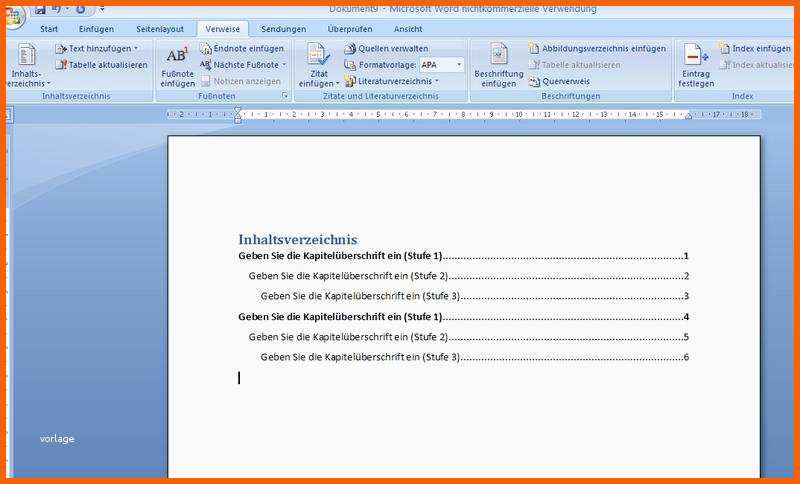The width and height of the screenshot is (800, 484).
Task: Insert an endnote with Endnote einfügen
Action: 241,48
